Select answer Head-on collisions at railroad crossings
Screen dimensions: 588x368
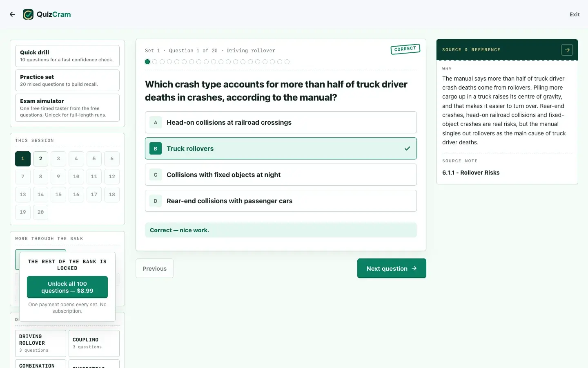click(x=281, y=122)
